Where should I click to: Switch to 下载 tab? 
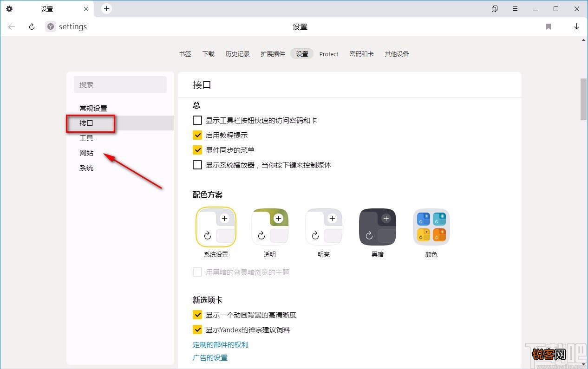click(208, 54)
